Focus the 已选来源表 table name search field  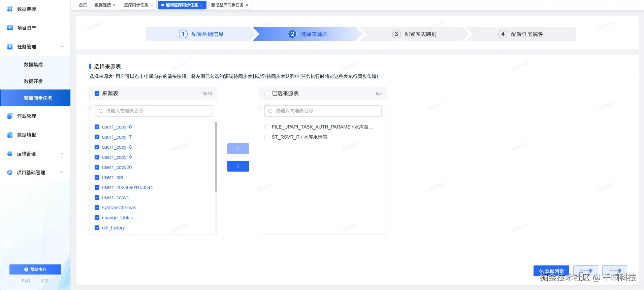tap(323, 111)
